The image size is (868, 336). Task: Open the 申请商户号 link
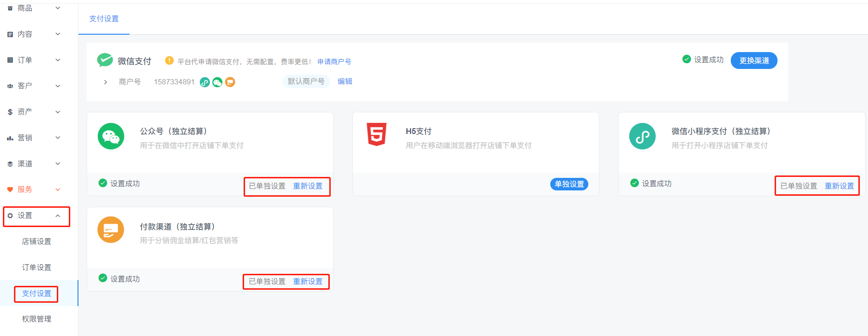[x=334, y=62]
